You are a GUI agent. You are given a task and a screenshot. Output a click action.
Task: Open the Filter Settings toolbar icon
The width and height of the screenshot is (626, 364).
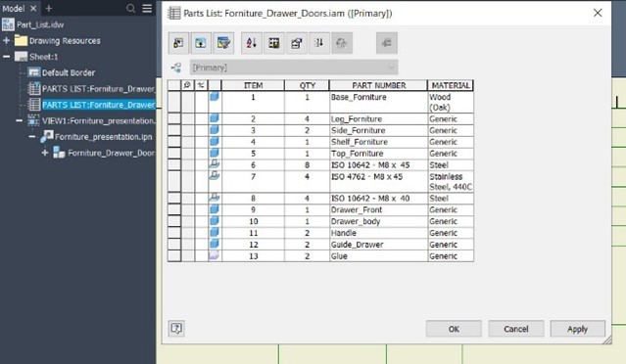pos(223,43)
